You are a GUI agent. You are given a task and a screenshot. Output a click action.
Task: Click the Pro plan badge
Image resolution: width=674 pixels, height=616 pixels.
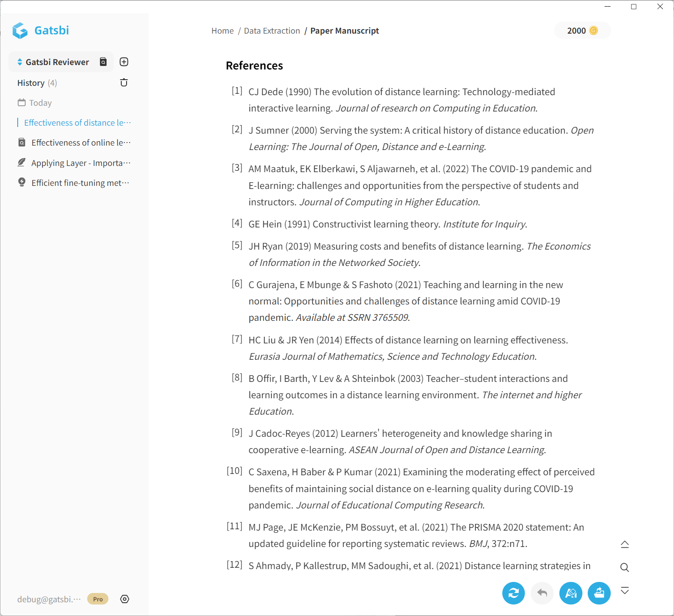[x=98, y=599]
